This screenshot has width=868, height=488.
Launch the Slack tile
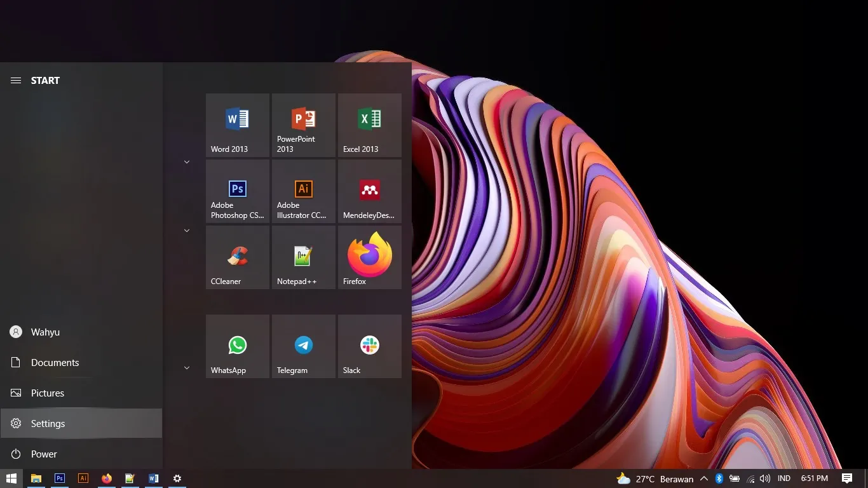coord(369,346)
